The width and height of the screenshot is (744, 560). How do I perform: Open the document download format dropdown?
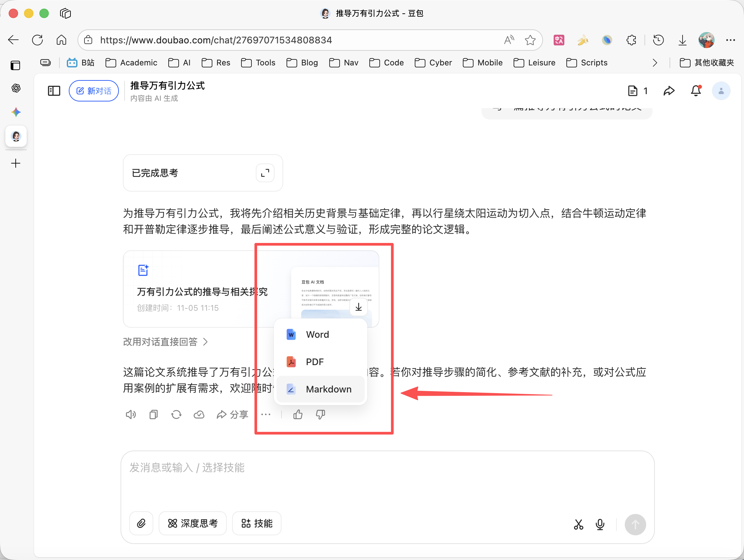(x=359, y=307)
